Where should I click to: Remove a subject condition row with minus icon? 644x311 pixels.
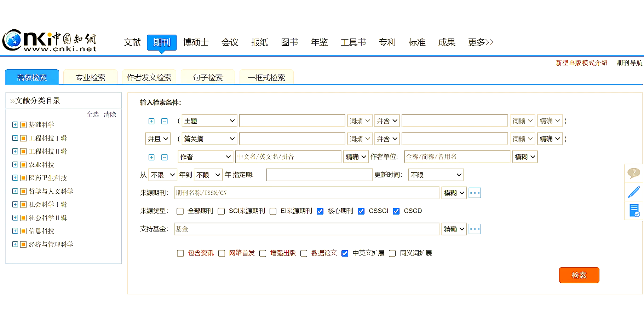pos(165,121)
